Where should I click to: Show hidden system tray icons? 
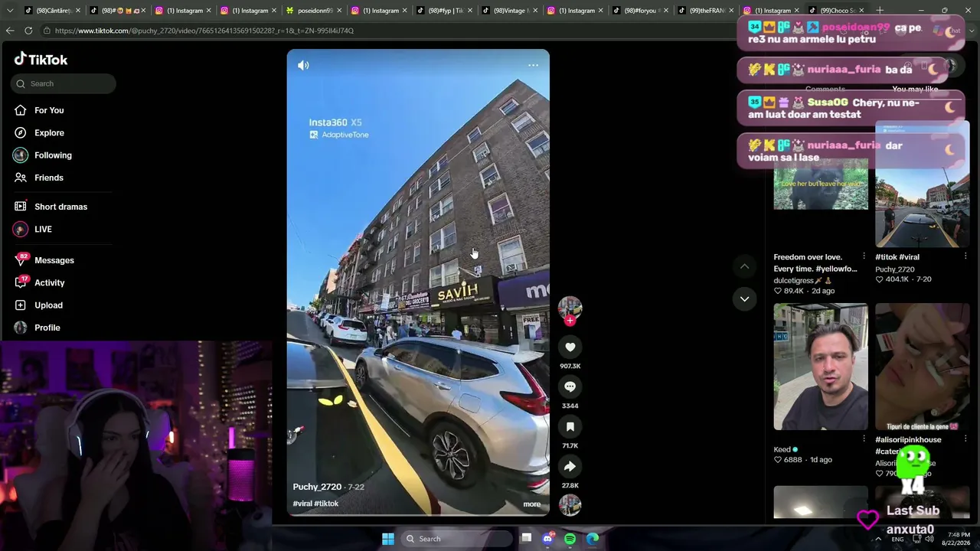coord(878,539)
